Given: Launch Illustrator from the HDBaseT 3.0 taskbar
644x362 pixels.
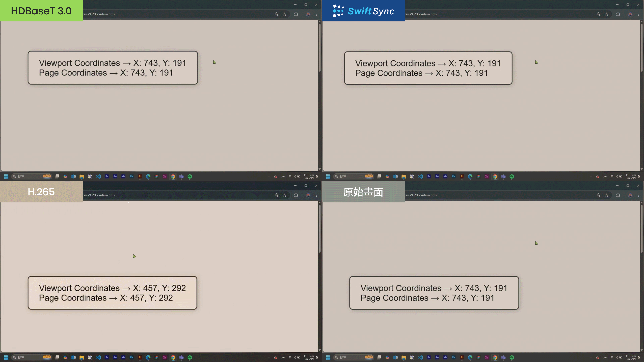Looking at the screenshot, I should click(x=140, y=176).
